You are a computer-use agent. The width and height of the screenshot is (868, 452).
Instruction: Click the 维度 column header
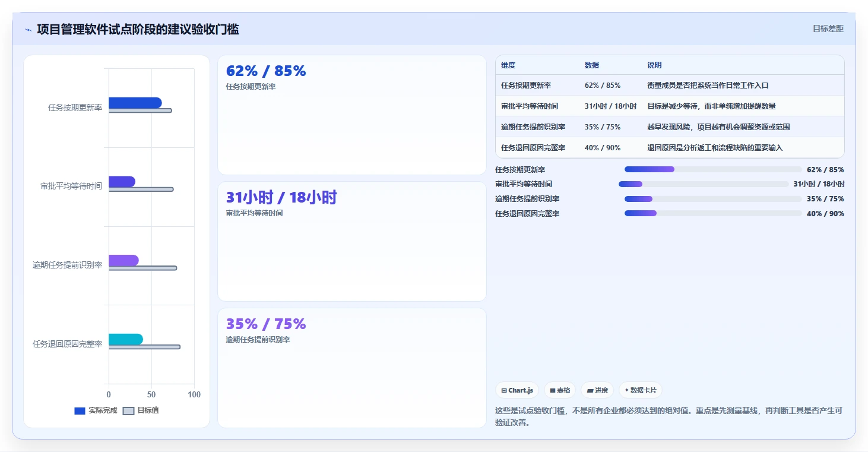[x=508, y=65]
